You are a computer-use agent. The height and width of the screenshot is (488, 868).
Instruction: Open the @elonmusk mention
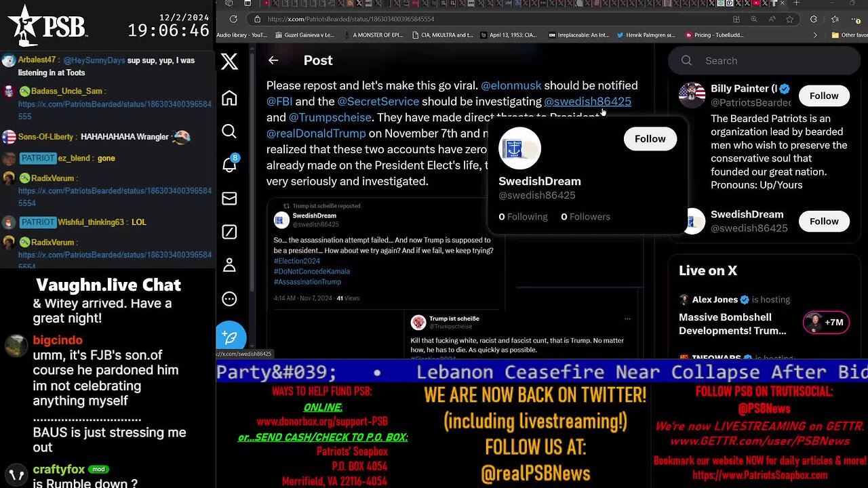pos(511,85)
